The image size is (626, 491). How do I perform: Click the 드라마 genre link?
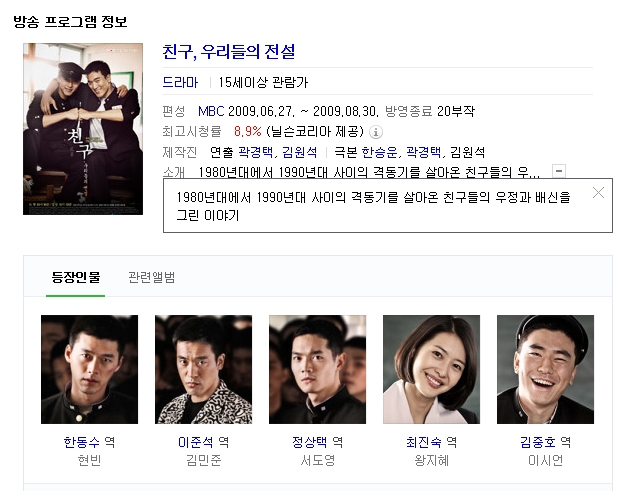pos(180,82)
